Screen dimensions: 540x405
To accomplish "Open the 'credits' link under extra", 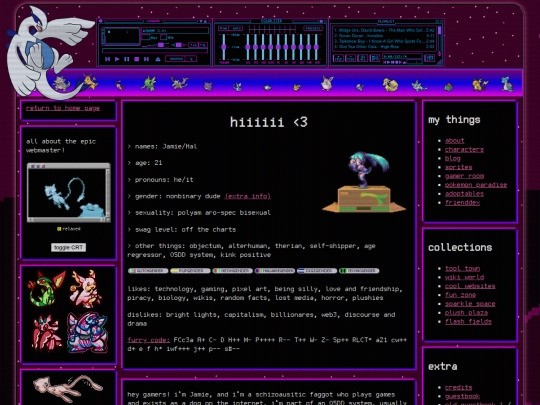I will tap(458, 387).
